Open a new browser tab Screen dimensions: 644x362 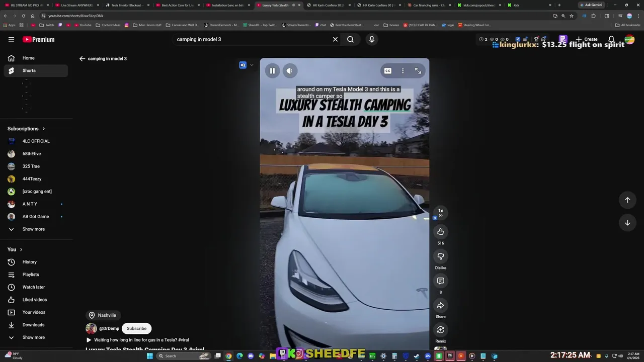coord(559,5)
